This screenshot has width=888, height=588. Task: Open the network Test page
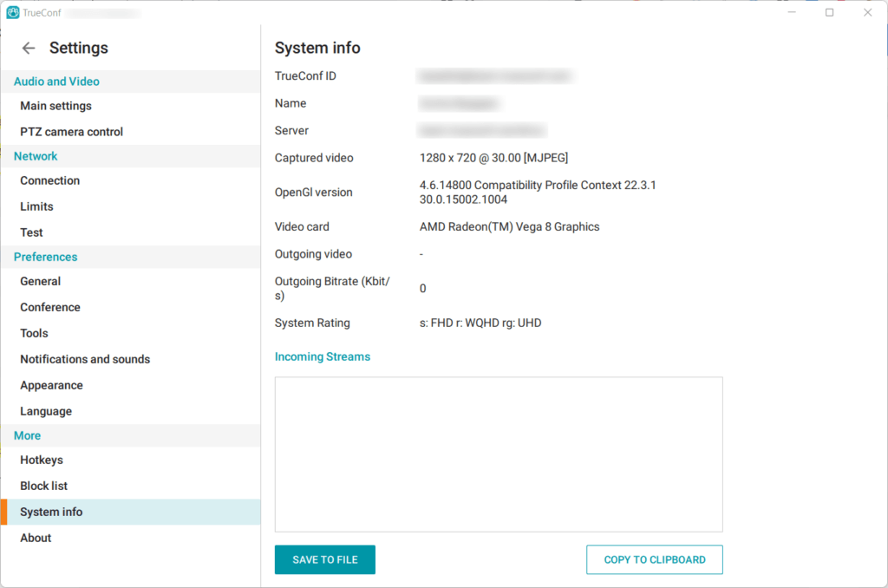31,232
